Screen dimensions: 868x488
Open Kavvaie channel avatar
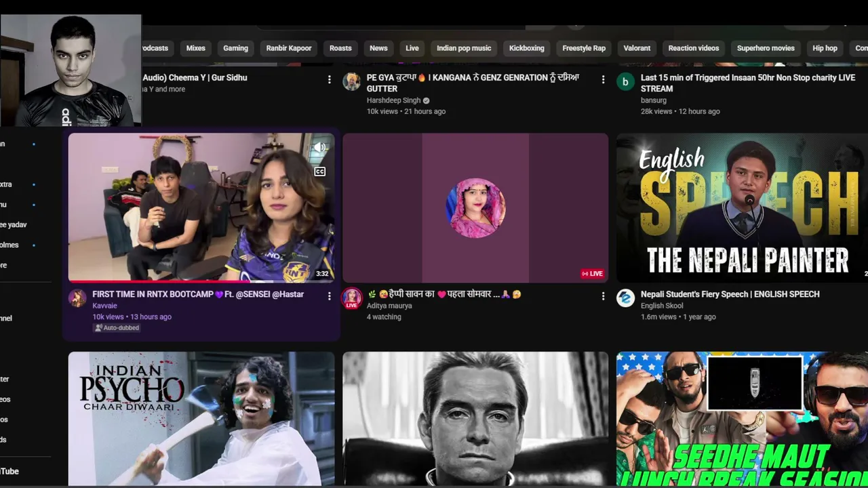(x=77, y=298)
